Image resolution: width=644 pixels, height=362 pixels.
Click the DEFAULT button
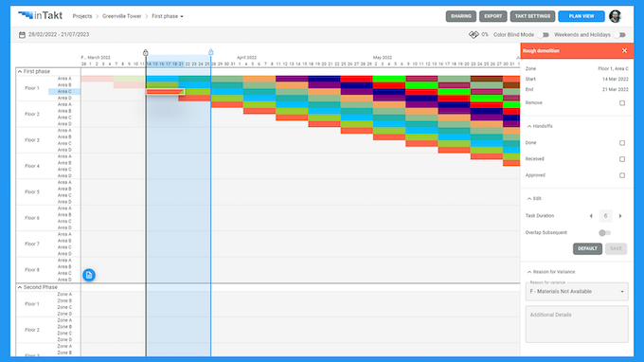[587, 248]
